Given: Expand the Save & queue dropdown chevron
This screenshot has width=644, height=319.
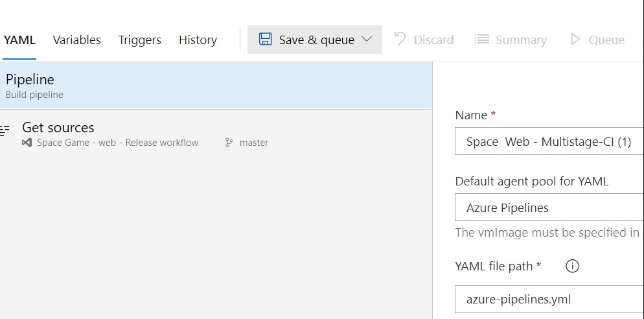Looking at the screenshot, I should [367, 40].
